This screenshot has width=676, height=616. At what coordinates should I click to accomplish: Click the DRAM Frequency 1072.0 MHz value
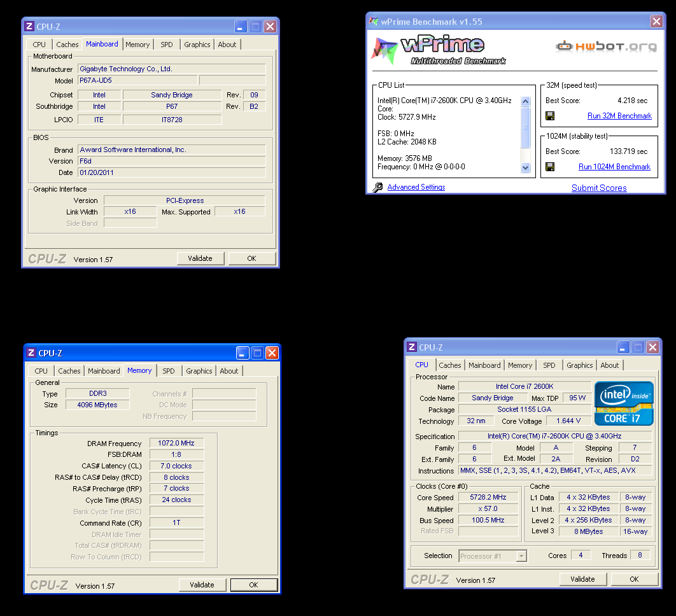tap(176, 443)
